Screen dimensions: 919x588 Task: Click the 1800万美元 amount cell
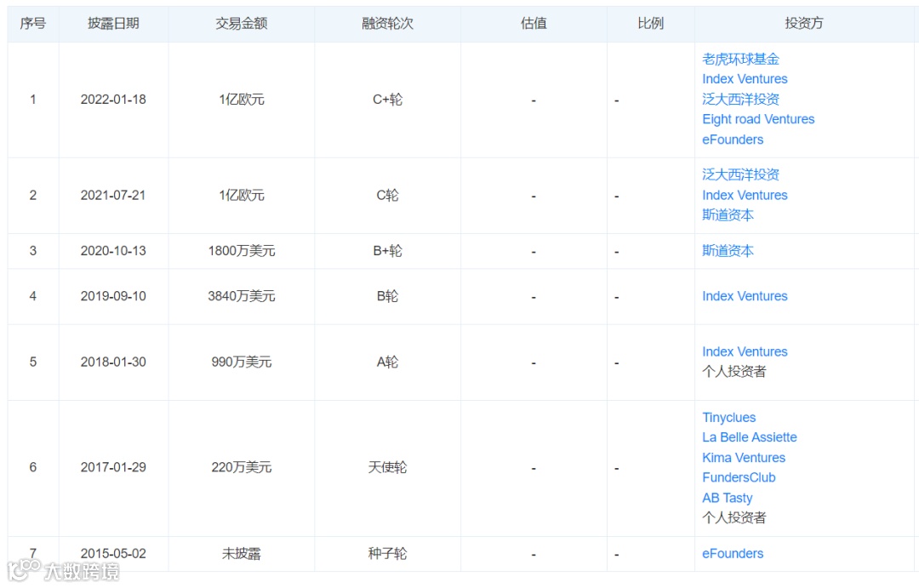pos(242,251)
